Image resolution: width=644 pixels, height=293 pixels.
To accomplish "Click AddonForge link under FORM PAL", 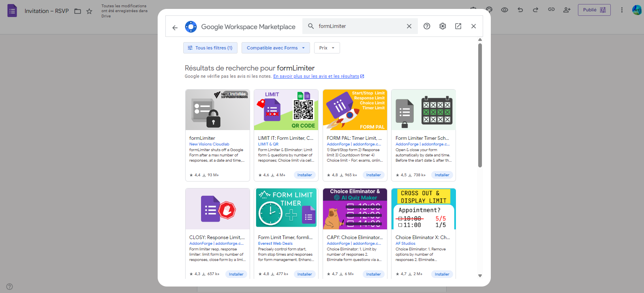I will pyautogui.click(x=354, y=144).
